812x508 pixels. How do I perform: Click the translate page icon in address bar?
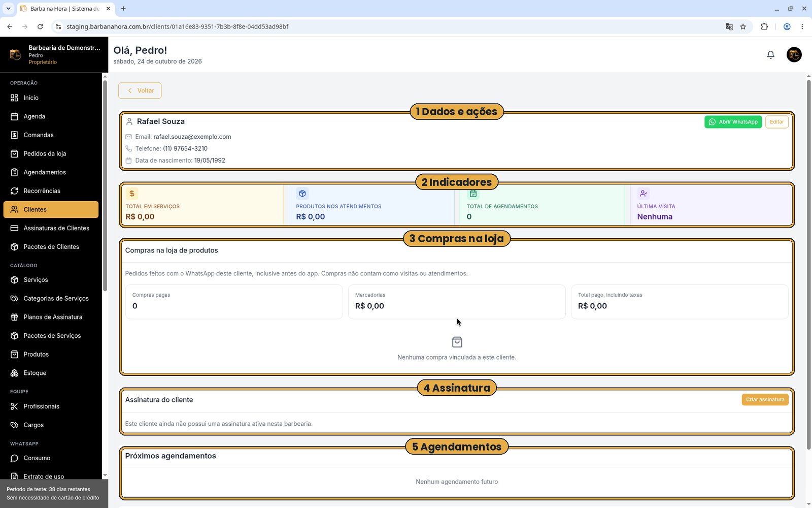pos(729,26)
